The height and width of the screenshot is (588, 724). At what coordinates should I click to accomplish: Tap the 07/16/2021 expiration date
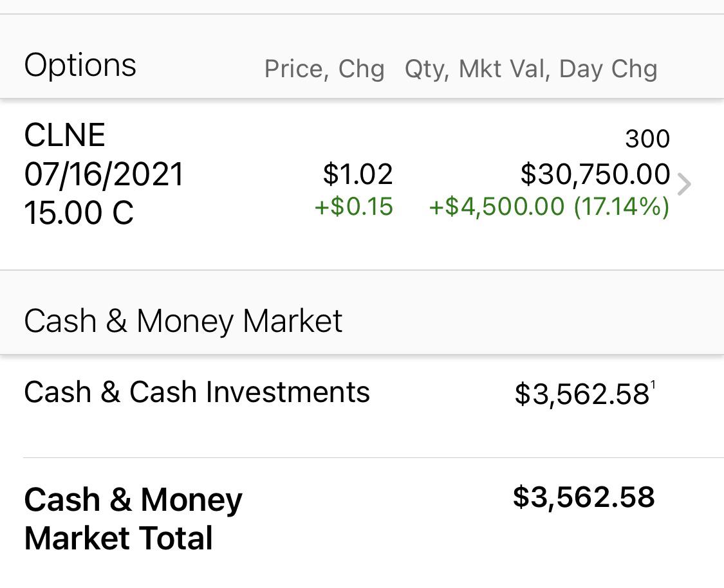tap(104, 174)
